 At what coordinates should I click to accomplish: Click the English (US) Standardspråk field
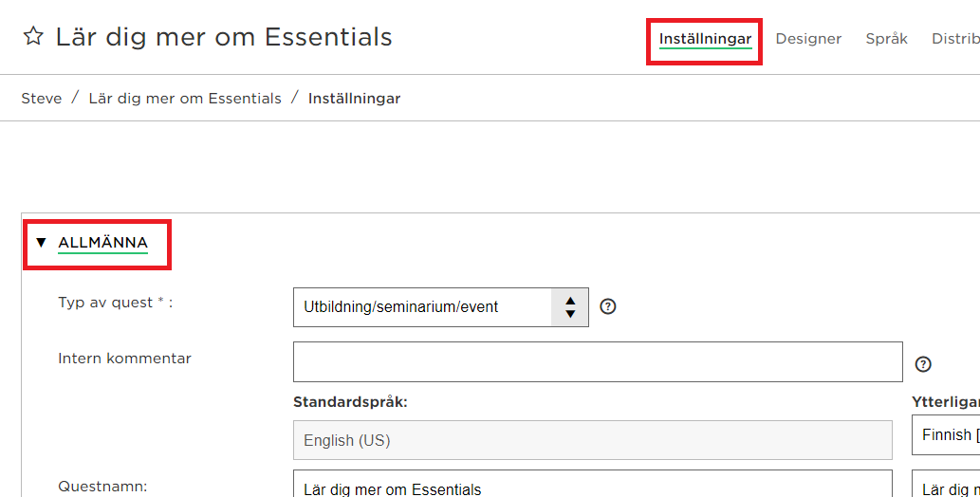593,440
